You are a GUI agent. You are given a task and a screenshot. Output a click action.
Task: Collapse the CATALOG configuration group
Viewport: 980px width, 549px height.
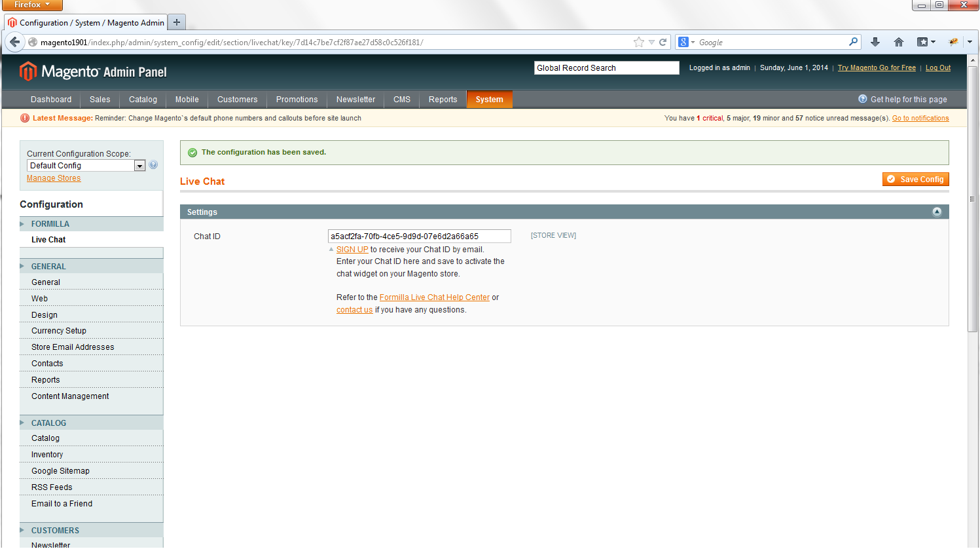[92, 423]
